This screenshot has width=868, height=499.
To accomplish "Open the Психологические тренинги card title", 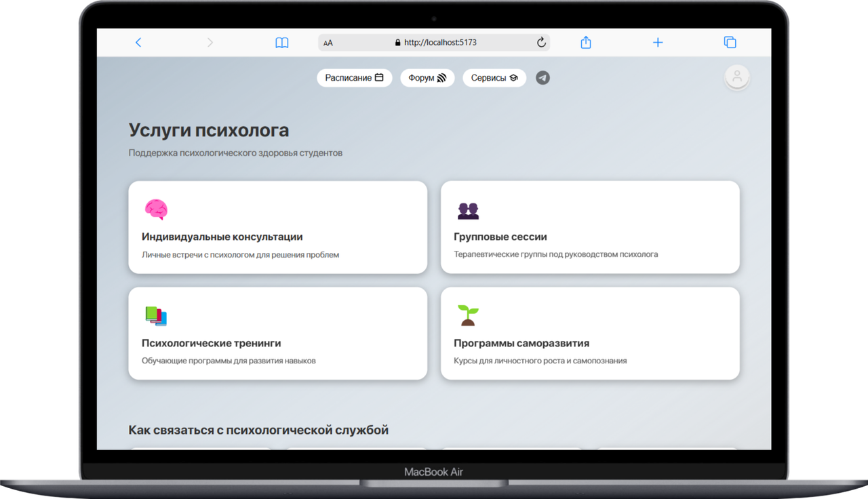I will click(x=212, y=343).
